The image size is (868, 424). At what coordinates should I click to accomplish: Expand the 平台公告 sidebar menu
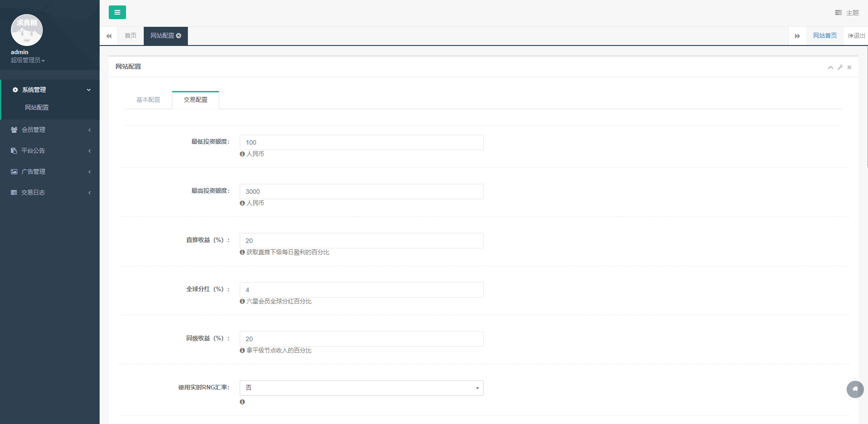pyautogui.click(x=50, y=151)
